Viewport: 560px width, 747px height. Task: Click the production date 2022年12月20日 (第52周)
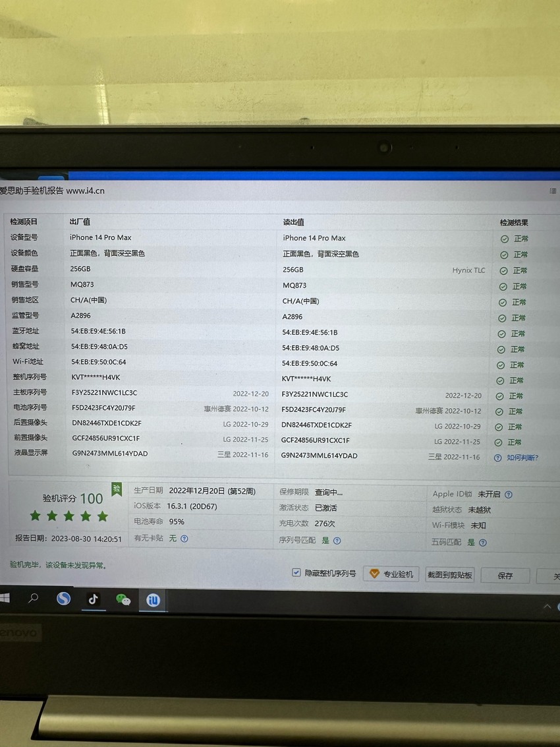(212, 491)
